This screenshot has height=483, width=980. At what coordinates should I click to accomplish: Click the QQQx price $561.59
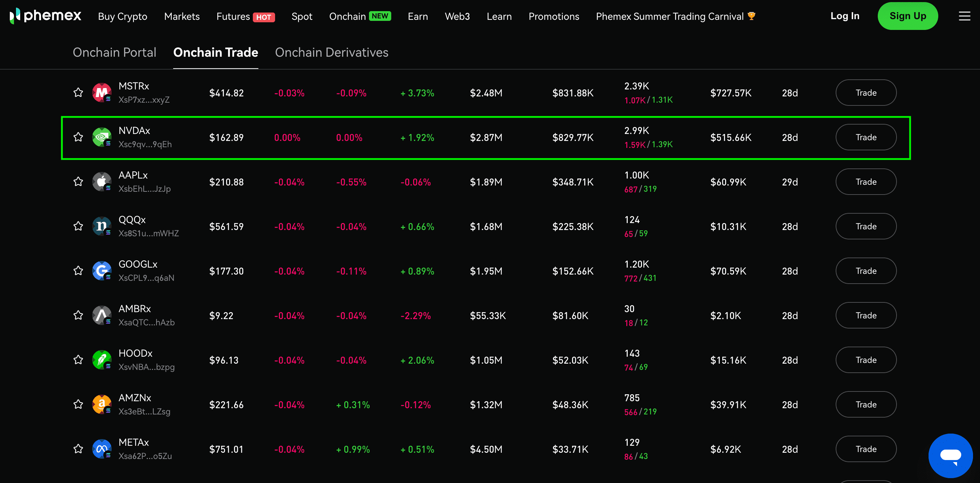tap(226, 227)
